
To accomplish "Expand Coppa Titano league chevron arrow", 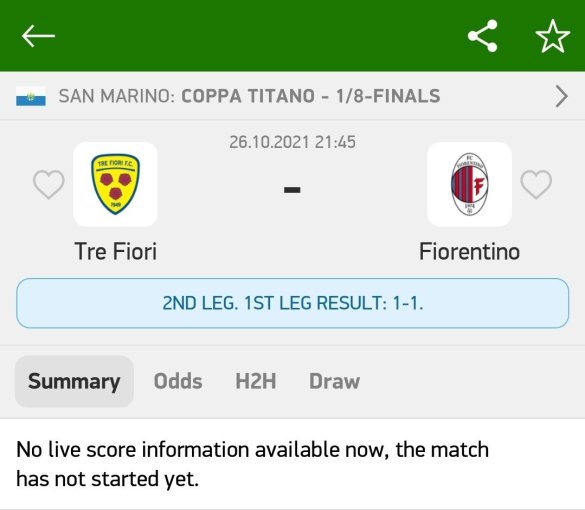I will [561, 96].
